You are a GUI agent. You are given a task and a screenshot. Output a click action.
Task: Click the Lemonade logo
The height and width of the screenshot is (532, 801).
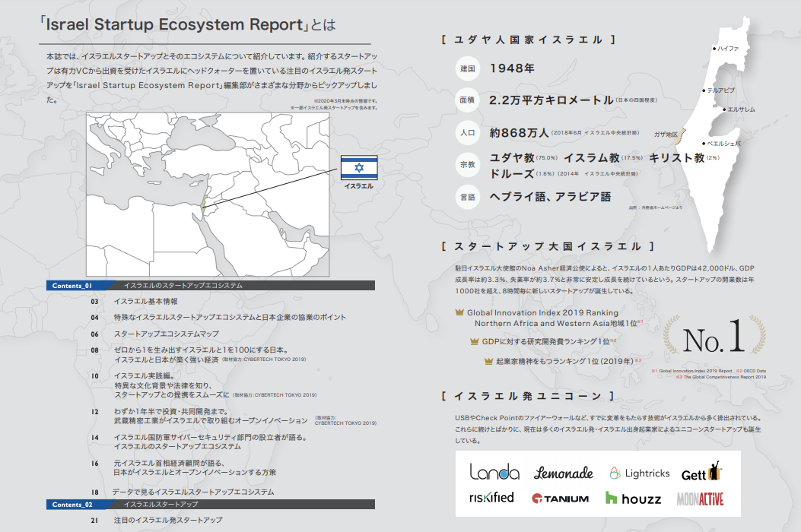(564, 473)
